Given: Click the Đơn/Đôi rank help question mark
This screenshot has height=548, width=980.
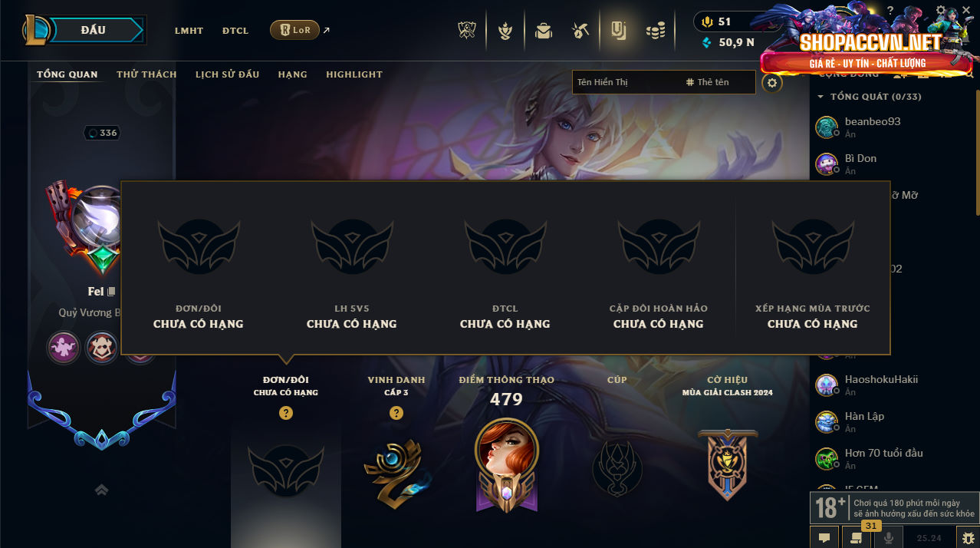Looking at the screenshot, I should click(x=286, y=413).
